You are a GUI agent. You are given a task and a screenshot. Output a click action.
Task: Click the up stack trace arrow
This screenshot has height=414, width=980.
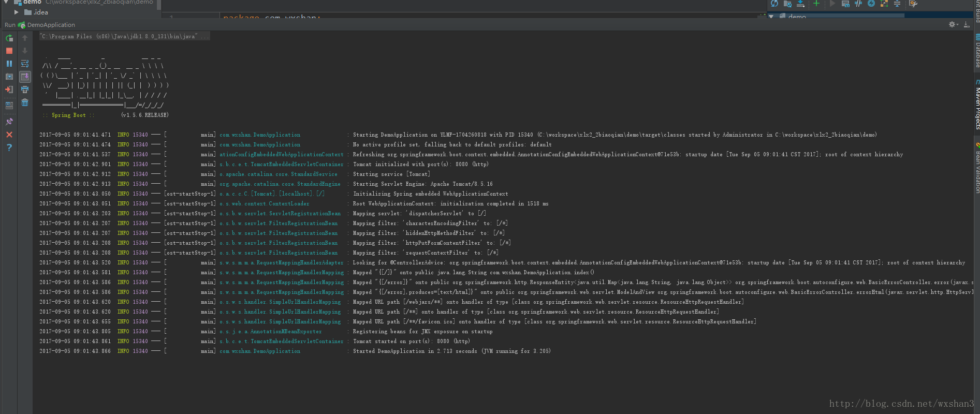click(25, 38)
